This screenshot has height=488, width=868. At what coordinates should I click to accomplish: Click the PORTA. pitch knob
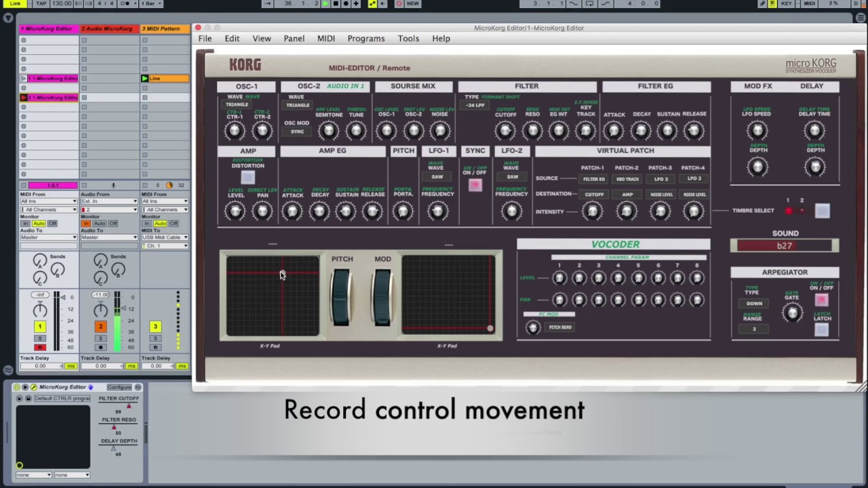403,211
